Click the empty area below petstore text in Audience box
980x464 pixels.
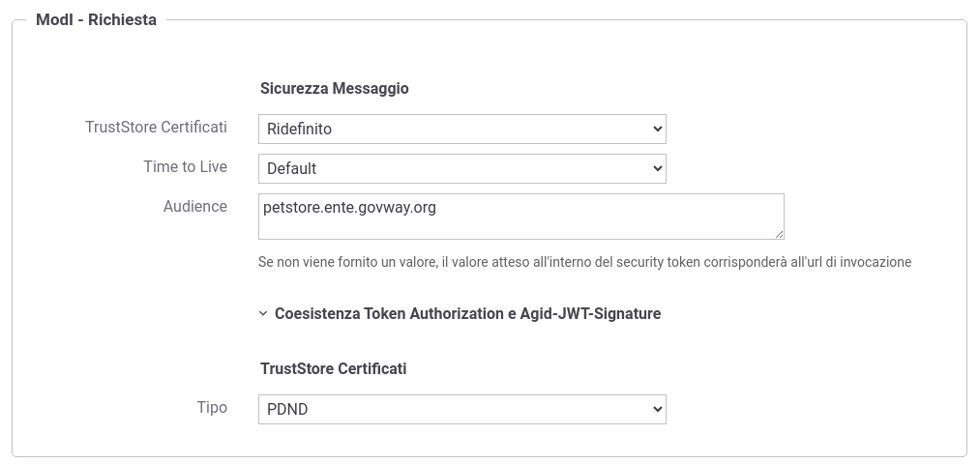521,228
